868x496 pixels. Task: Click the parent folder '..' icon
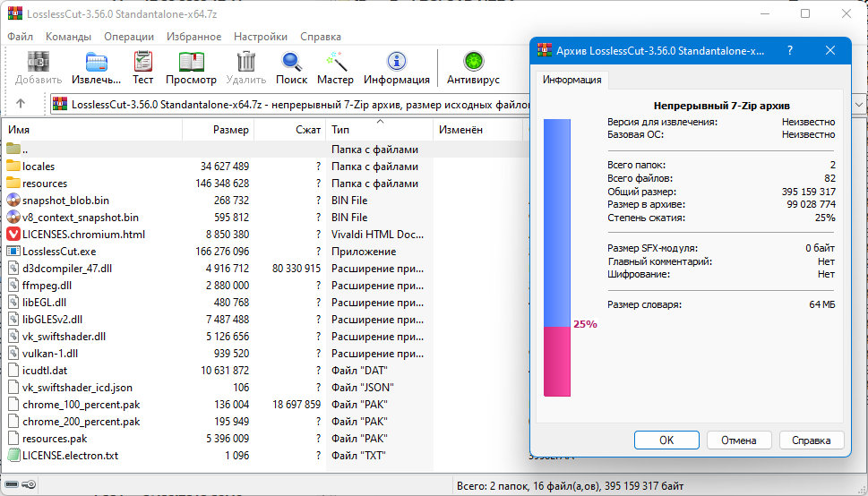[x=13, y=149]
